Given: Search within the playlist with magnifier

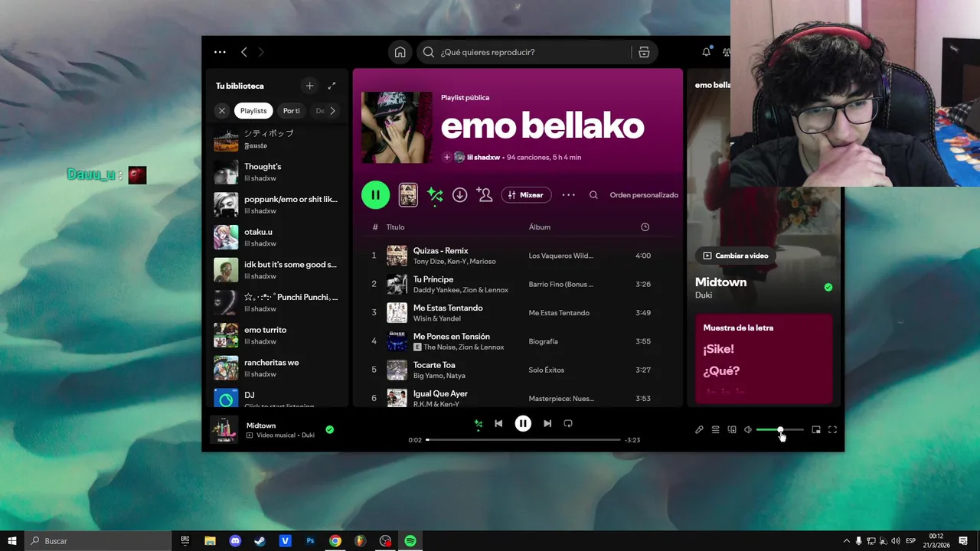Looking at the screenshot, I should (x=593, y=195).
